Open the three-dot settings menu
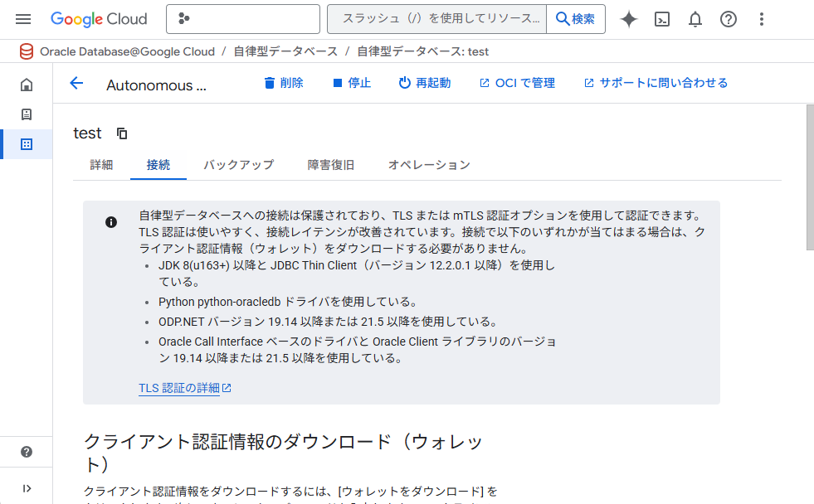 point(762,19)
